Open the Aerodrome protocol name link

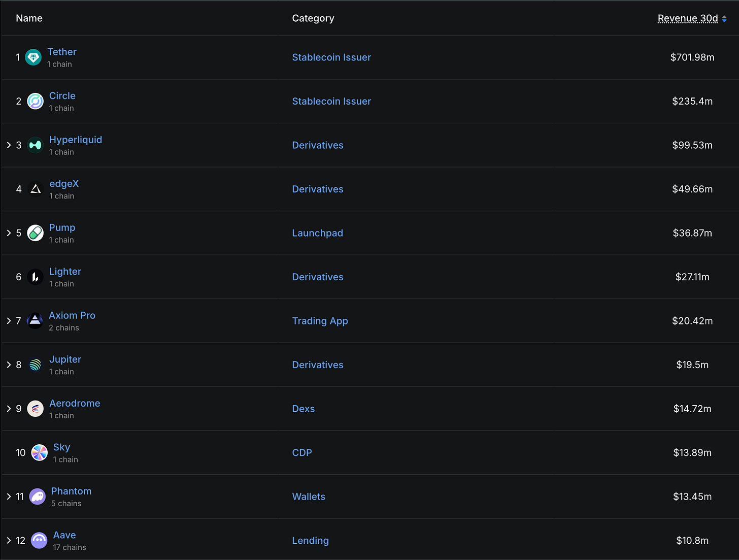coord(75,403)
